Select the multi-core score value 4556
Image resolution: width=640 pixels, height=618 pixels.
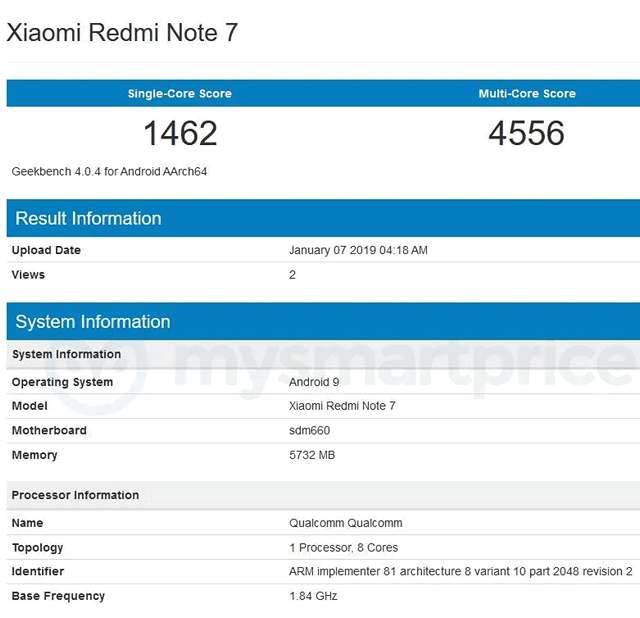(527, 133)
